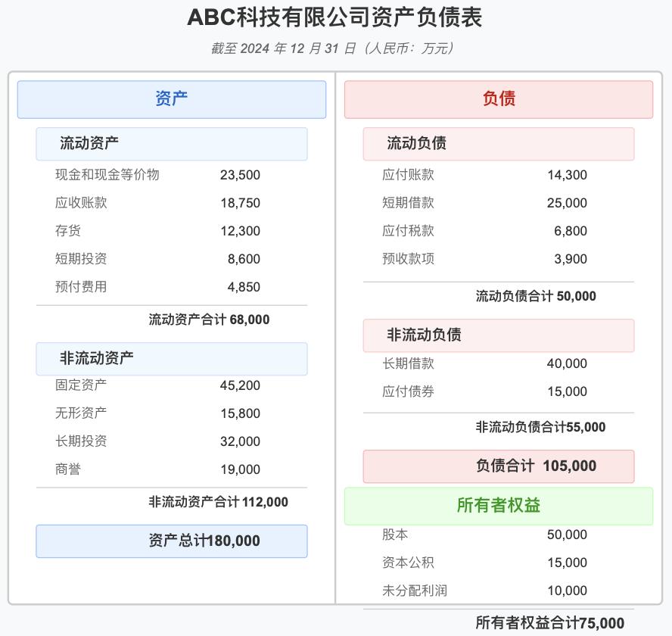This screenshot has width=672, height=636.
Task: Click the 资产总计 180,000 total bar
Action: pyautogui.click(x=172, y=541)
